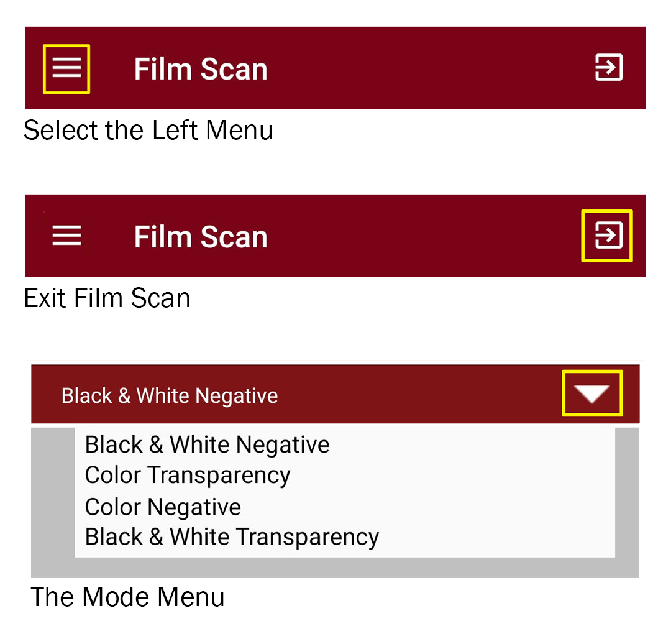Click the gray area beneath the mode list
The image size is (671, 644).
pos(335,568)
